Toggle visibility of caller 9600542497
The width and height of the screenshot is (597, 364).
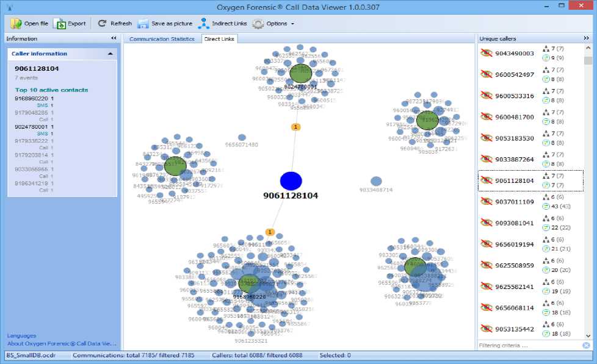point(486,74)
